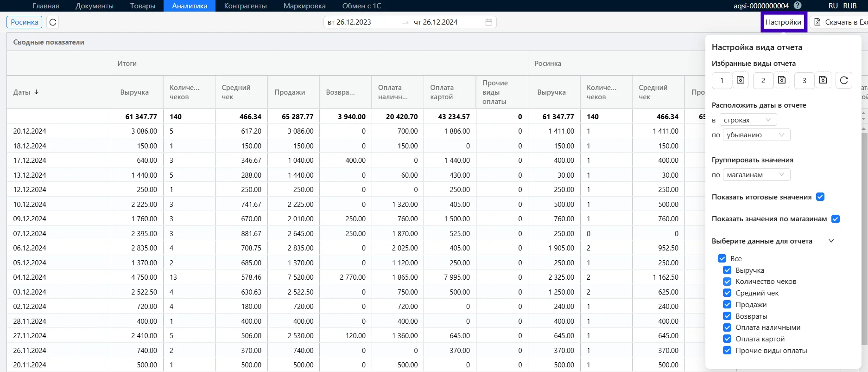Click the 2 770.00 returns cell
Viewport: 868px width, 372px height.
click(x=353, y=277)
